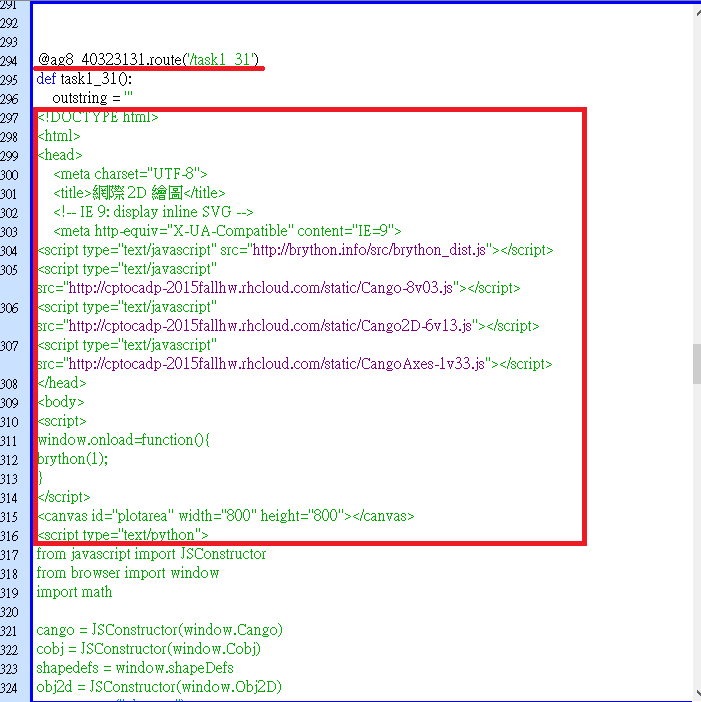Click the IE 9 inline SVG comment
The height and width of the screenshot is (702, 701).
[x=153, y=212]
